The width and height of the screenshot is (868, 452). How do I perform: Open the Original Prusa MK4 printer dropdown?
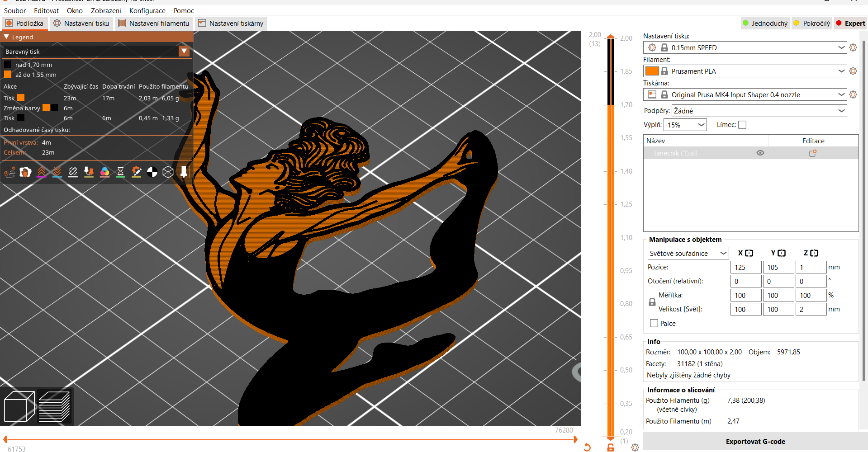(x=745, y=94)
